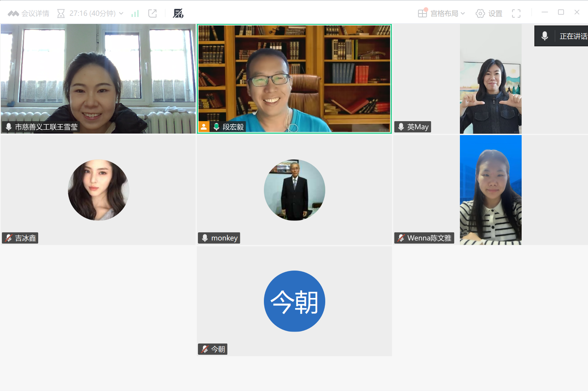Click the crossed-out annotation icon in toolbar
The width and height of the screenshot is (588, 391).
(178, 14)
